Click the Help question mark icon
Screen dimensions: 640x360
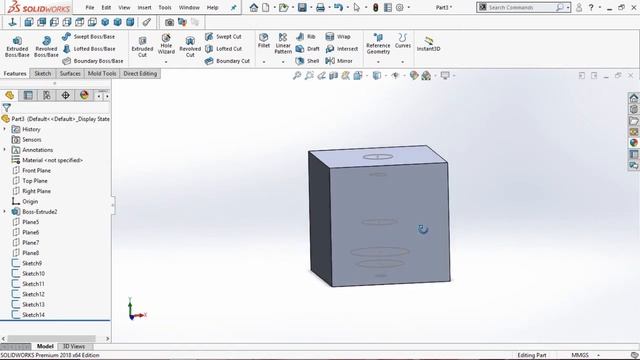point(591,7)
